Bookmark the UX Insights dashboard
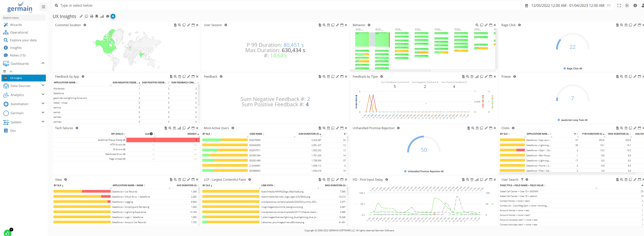The image size is (644, 236). tap(96, 16)
